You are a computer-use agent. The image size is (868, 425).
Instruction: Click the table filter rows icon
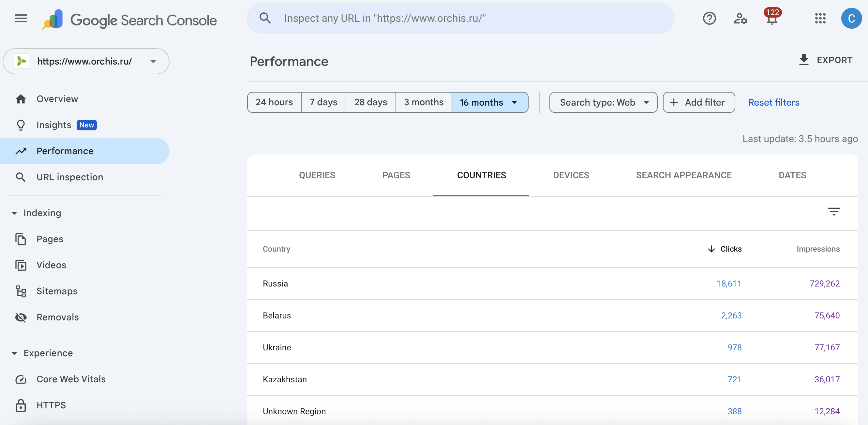[x=834, y=212]
